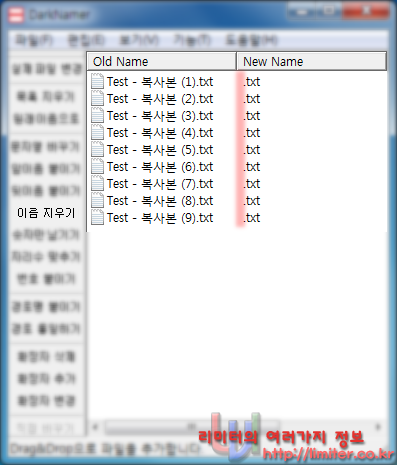Screen dimensions: 397x465
Task: Click the file icon of Test - 복사본 (2).txt
Action: [97, 99]
